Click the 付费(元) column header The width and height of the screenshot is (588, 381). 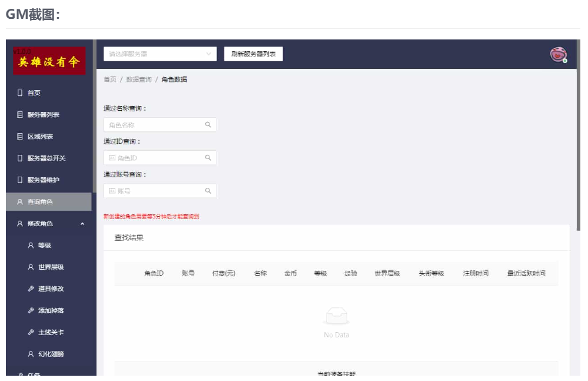tap(224, 273)
